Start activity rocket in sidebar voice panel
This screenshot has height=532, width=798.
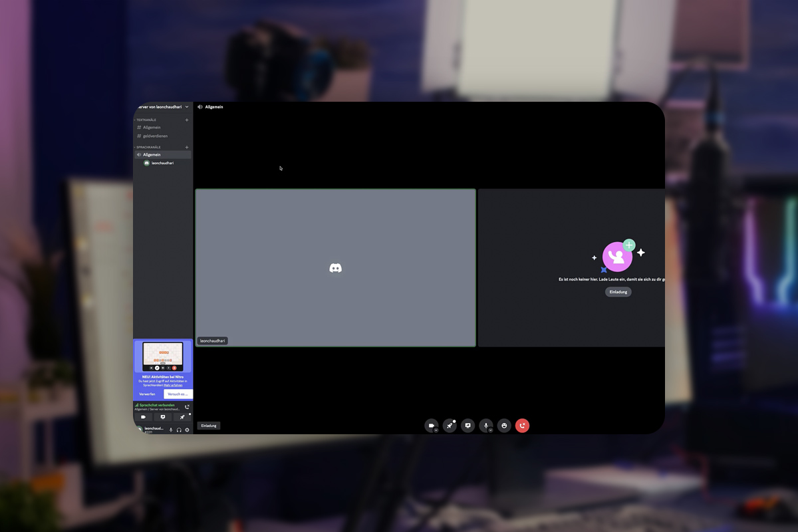pyautogui.click(x=182, y=417)
